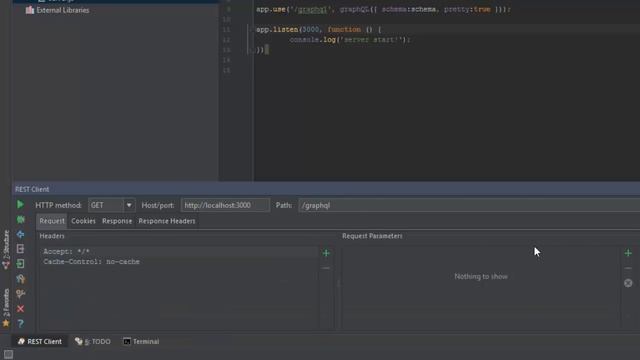Click the REST Client panel title
Screen dimensions: 640x360
(32, 189)
